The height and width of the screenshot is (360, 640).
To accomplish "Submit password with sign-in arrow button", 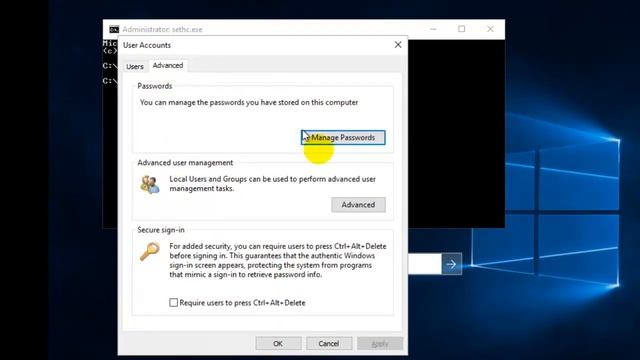I will point(451,264).
